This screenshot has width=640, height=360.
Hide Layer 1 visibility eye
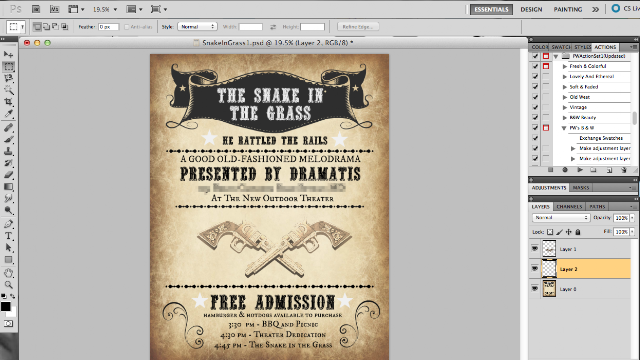pyautogui.click(x=535, y=249)
